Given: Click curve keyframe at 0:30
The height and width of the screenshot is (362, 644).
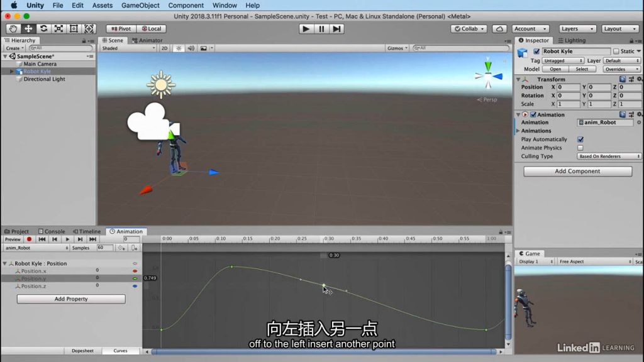Looking at the screenshot, I should (x=324, y=285).
